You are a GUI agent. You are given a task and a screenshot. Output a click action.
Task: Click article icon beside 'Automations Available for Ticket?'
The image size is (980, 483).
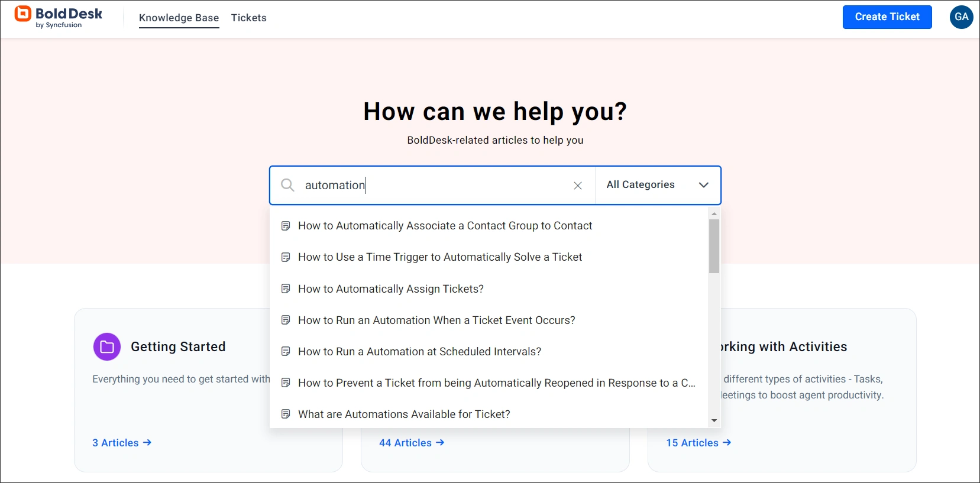coord(286,414)
